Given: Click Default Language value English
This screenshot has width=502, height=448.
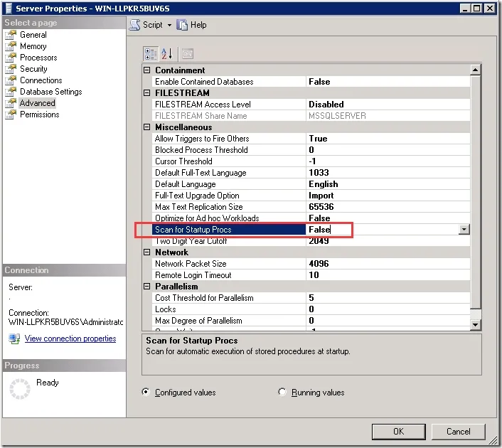Looking at the screenshot, I should 323,184.
